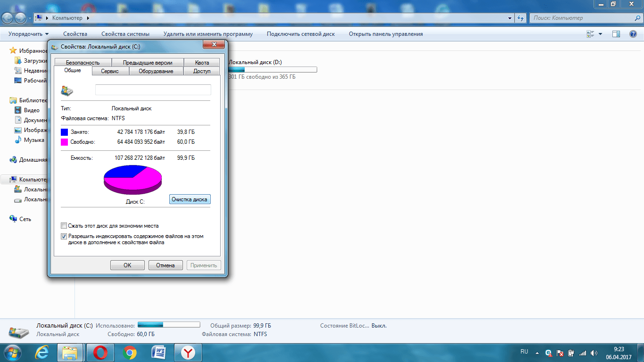The image size is (644, 362).
Task: Click the D: drive usage bar
Action: tap(272, 70)
